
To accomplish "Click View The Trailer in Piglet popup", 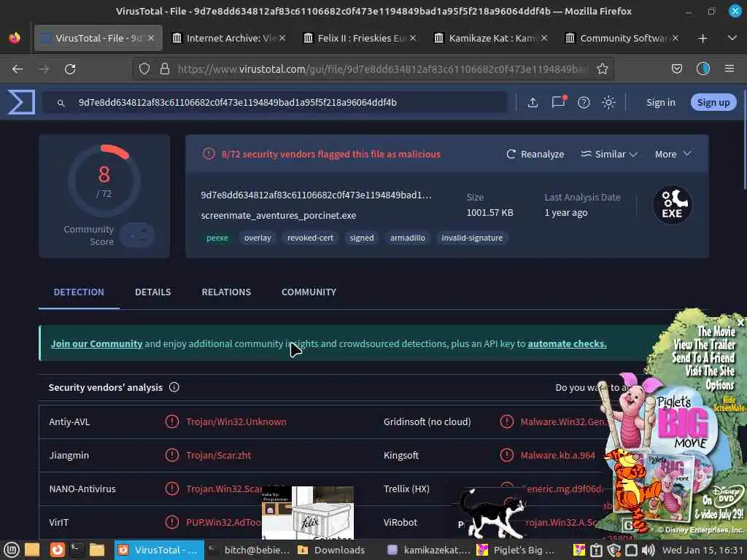I will coord(704,344).
